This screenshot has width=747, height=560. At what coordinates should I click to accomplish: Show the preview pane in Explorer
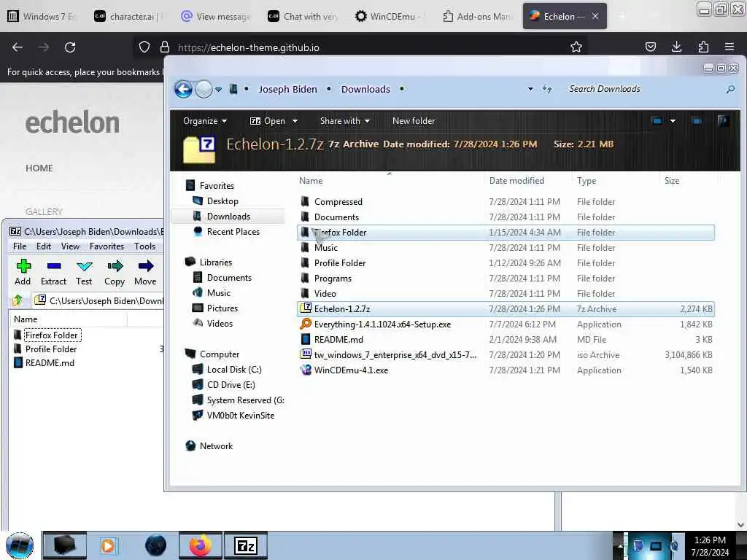click(x=697, y=121)
